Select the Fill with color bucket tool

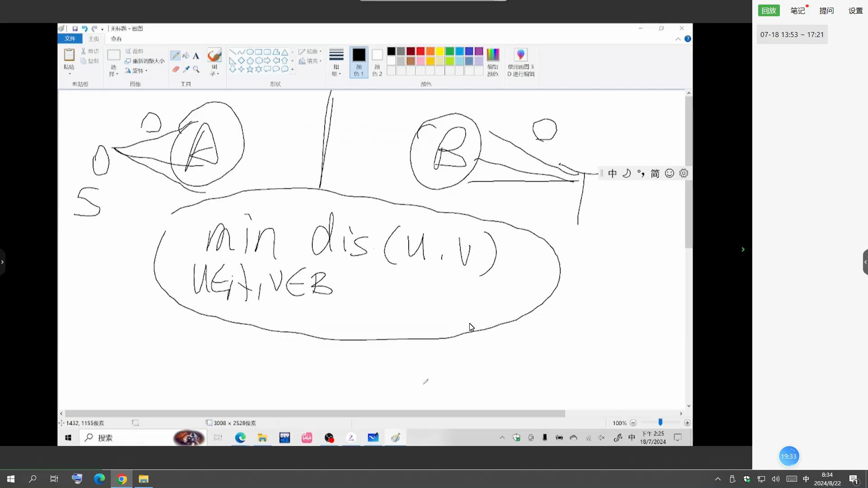(186, 56)
